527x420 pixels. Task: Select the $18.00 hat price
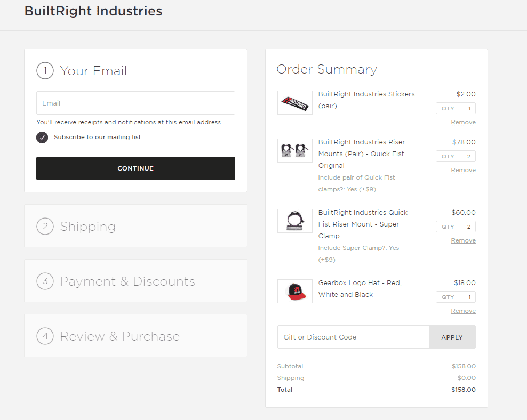(465, 282)
